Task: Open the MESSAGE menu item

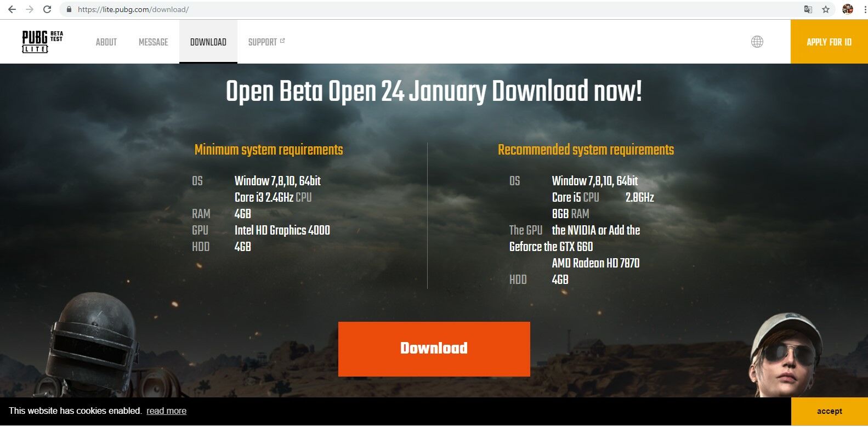Action: point(154,42)
